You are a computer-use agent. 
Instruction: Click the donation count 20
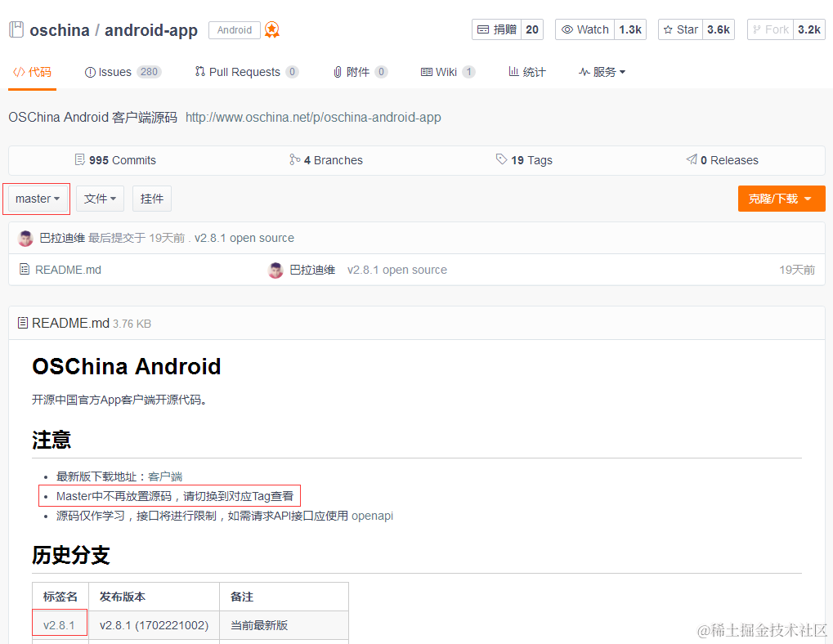(532, 29)
